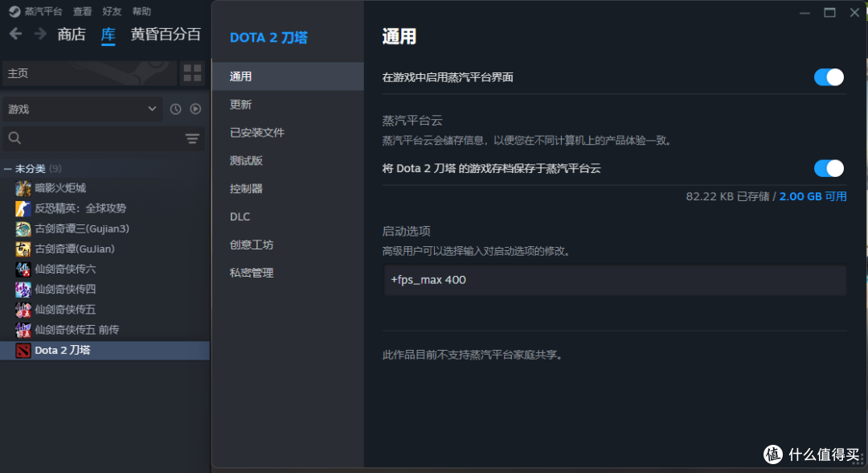Click the launch options text field
Viewport: 868px width, 473px height.
click(x=615, y=280)
